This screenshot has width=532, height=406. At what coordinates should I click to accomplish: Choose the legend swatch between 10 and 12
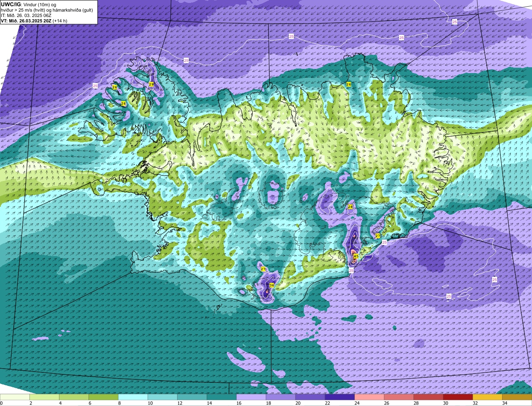163,397
